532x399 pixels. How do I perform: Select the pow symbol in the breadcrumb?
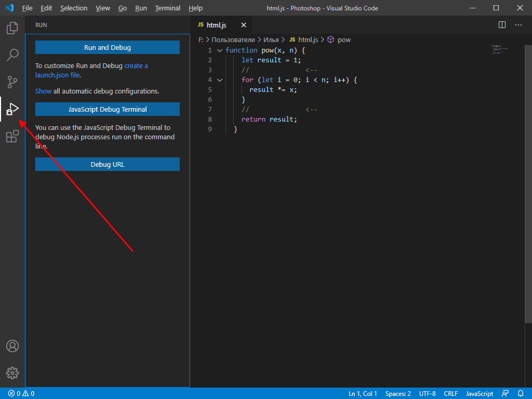pos(344,39)
